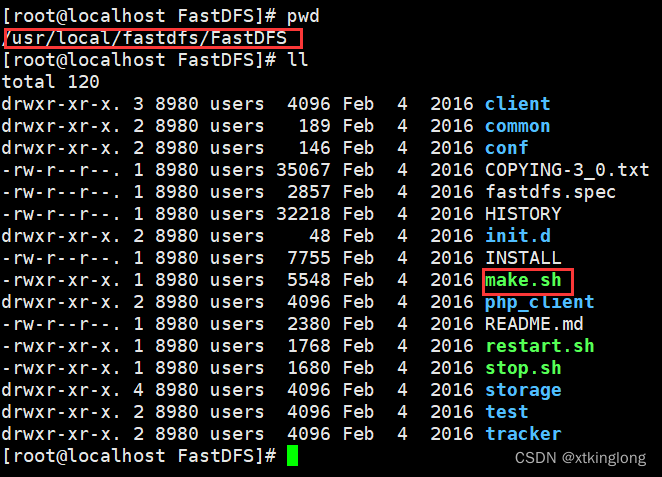This screenshot has height=477, width=662.
Task: Select the README.md file name
Action: [534, 324]
